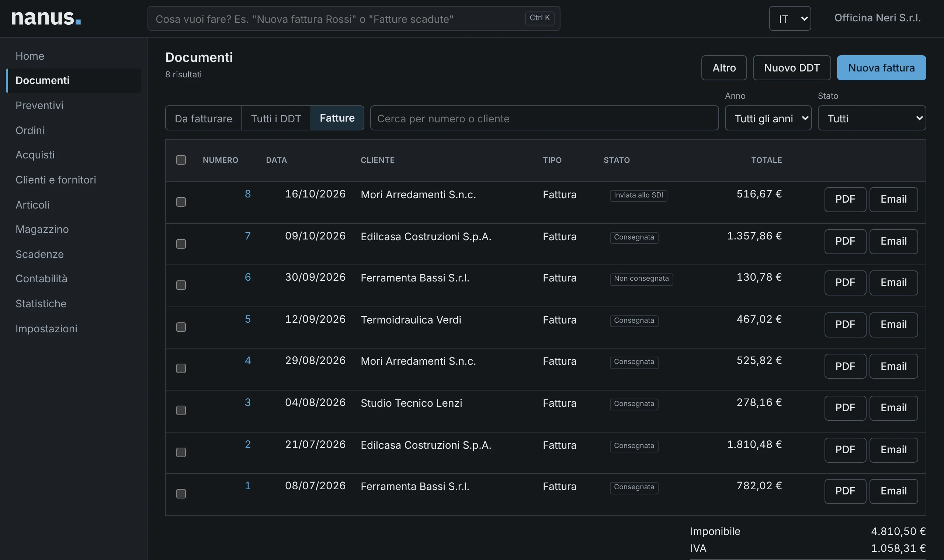Click the Inviata allo SDI status badge

[x=638, y=195]
